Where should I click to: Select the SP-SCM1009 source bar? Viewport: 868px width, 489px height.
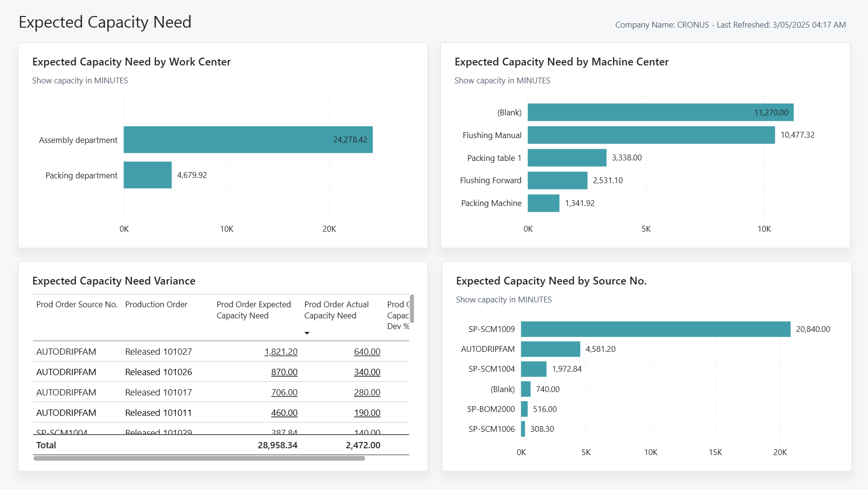pyautogui.click(x=654, y=329)
